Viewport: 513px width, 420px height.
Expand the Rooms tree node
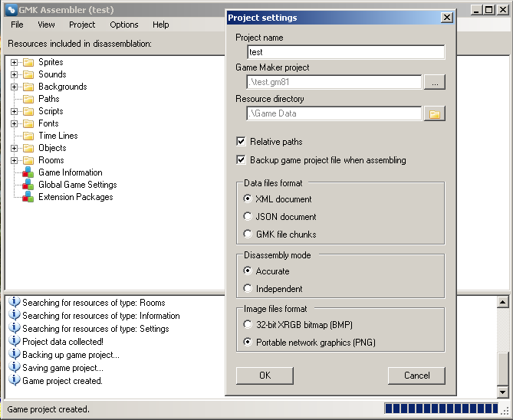(x=14, y=160)
